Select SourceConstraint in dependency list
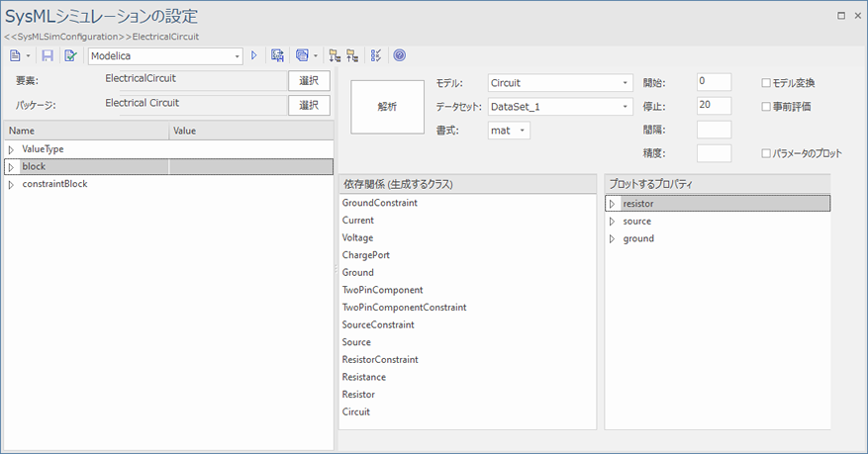Image resolution: width=868 pixels, height=454 pixels. pos(378,324)
